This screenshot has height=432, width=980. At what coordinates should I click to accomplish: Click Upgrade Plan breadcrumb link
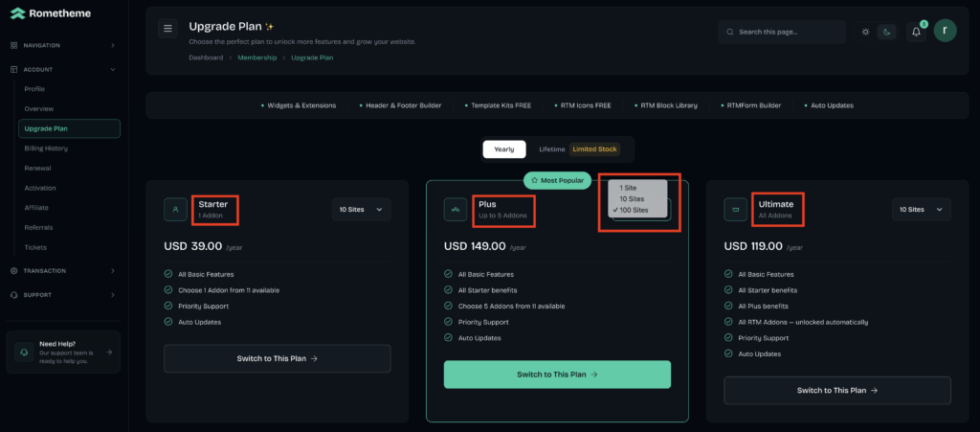[312, 57]
